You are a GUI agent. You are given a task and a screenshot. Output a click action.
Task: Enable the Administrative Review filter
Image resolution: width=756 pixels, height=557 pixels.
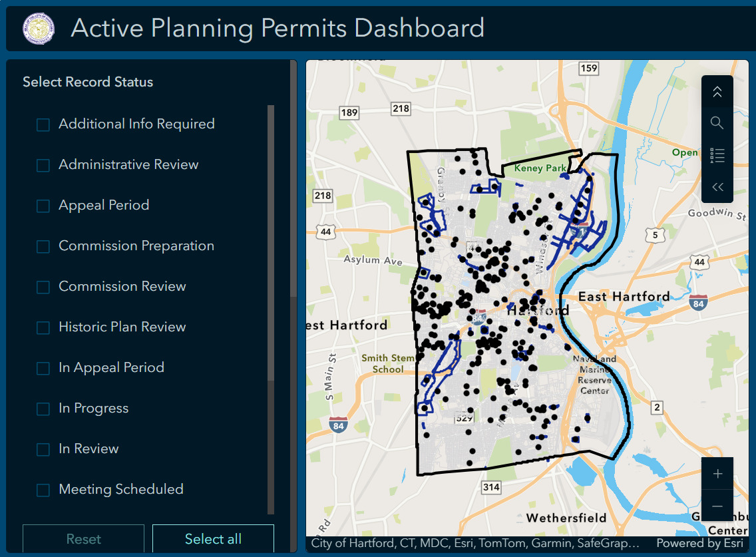point(43,164)
